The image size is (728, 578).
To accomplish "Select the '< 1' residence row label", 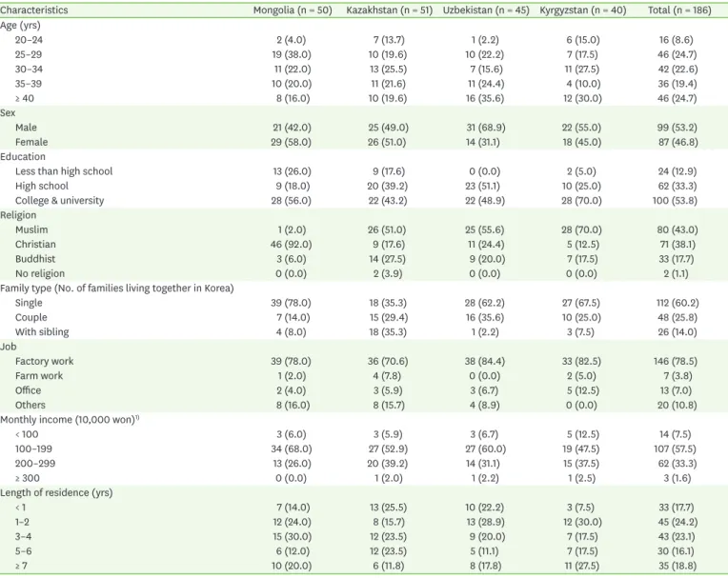I will coord(20,508).
